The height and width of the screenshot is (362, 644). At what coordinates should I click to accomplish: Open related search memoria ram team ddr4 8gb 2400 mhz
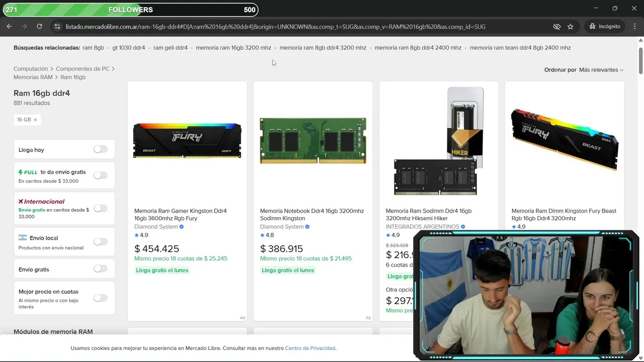[520, 48]
